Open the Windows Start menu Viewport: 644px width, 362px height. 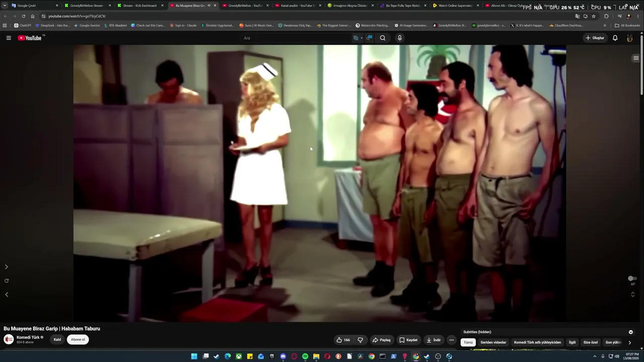194,356
